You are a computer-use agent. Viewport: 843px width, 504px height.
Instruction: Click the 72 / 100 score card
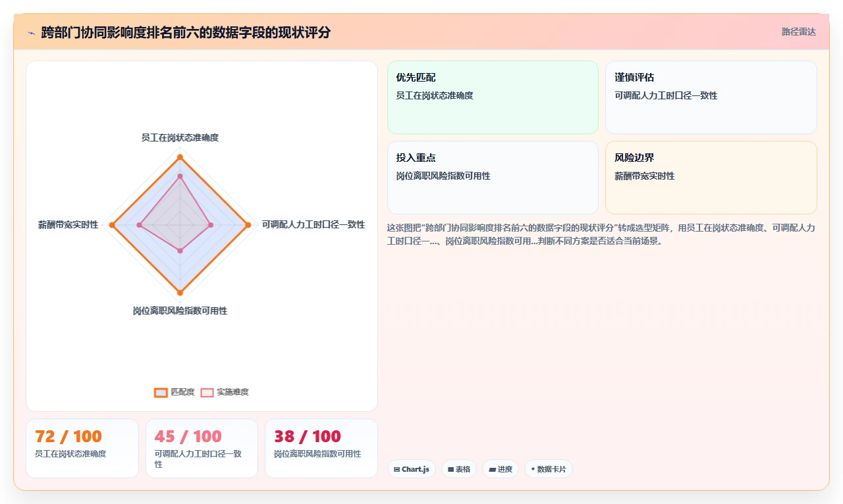(x=82, y=448)
